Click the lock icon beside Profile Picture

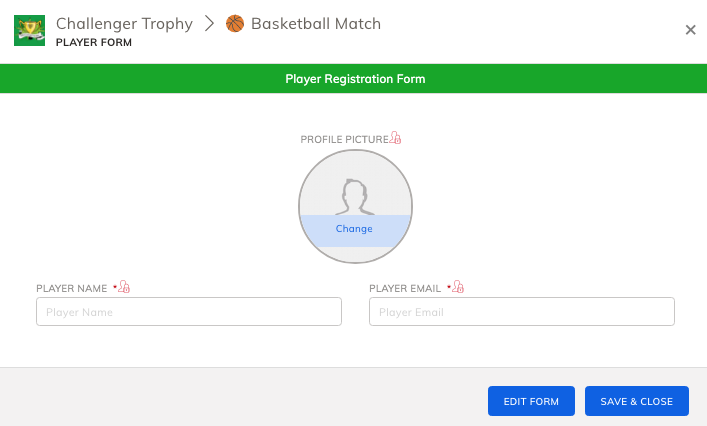pos(395,137)
